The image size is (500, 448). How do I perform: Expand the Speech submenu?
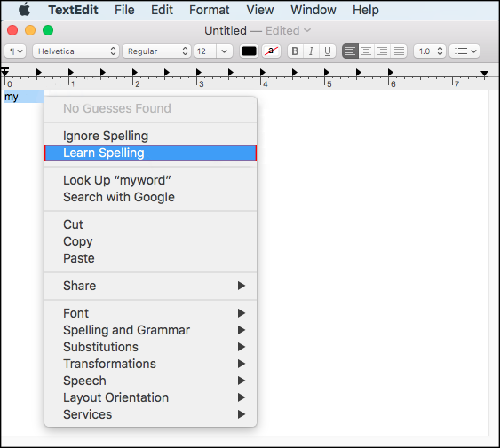(150, 381)
